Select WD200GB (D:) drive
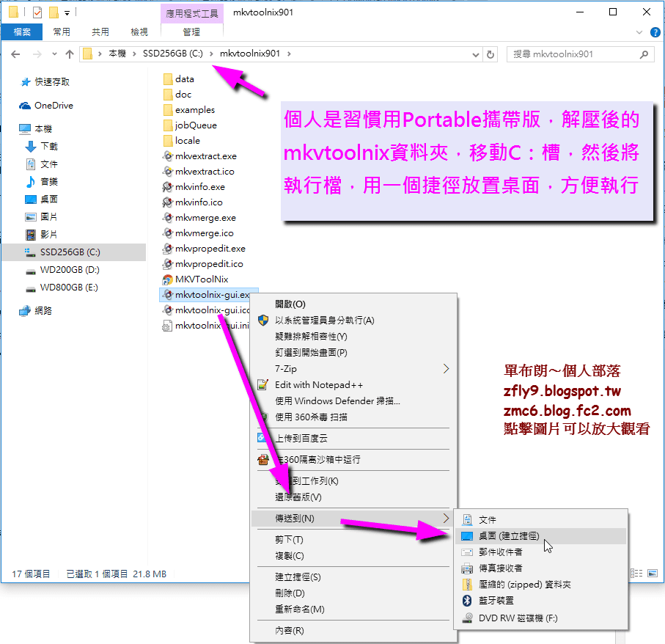This screenshot has height=644, width=665. pos(63,270)
